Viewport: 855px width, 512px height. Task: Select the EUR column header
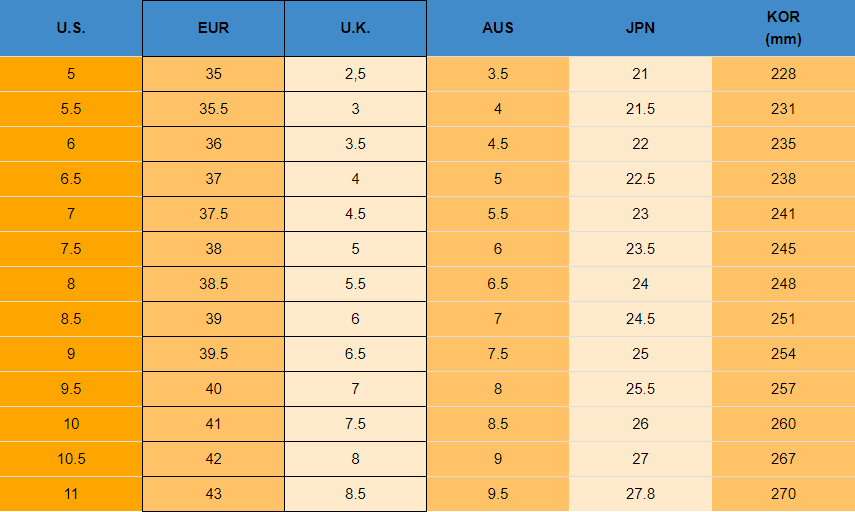pyautogui.click(x=213, y=28)
